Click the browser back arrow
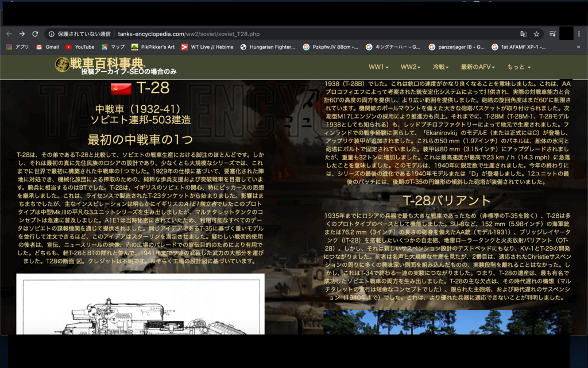The height and width of the screenshot is (368, 588). [x=9, y=34]
